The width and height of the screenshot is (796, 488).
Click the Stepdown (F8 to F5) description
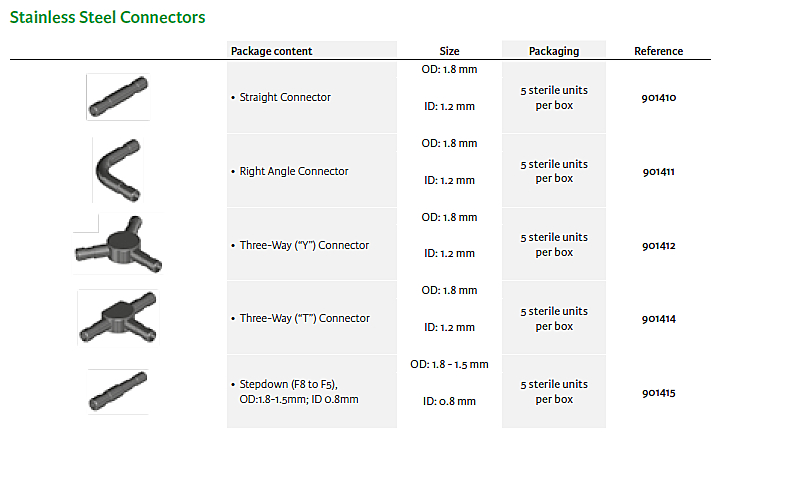point(299,391)
